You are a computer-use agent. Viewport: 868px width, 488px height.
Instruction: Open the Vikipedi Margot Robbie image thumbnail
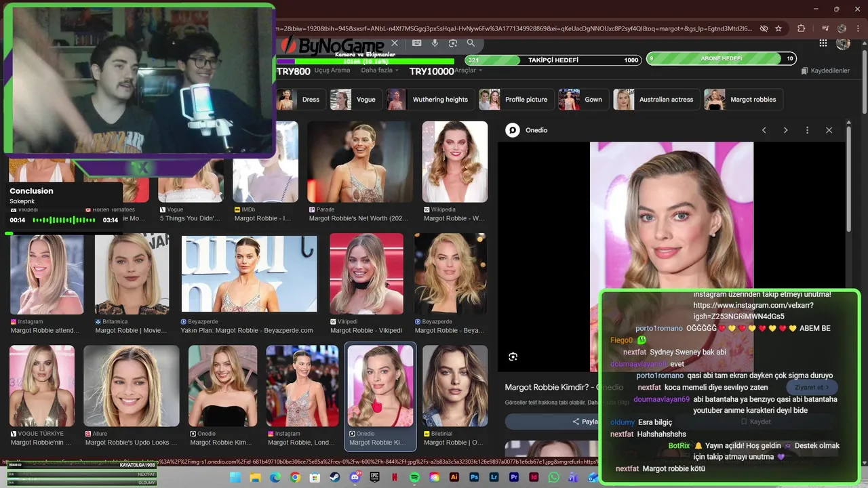(366, 274)
